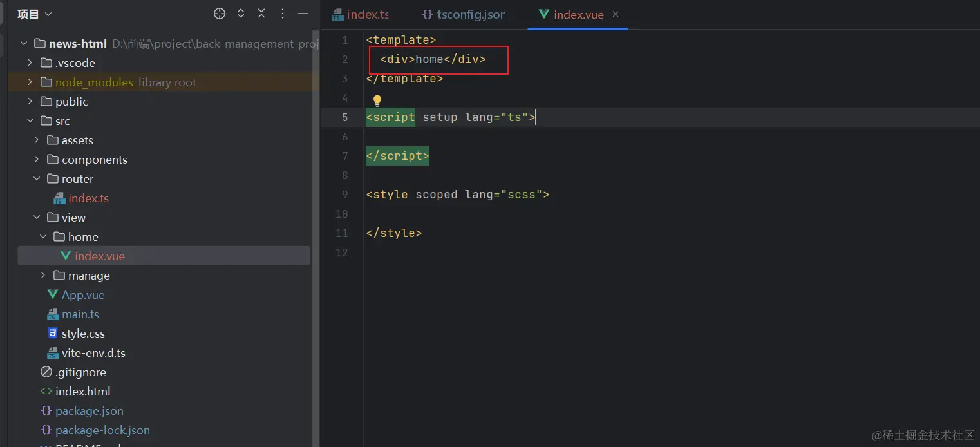Switch to the tsconfig.json editor tab
Image resolution: width=980 pixels, height=447 pixels.
coord(470,14)
